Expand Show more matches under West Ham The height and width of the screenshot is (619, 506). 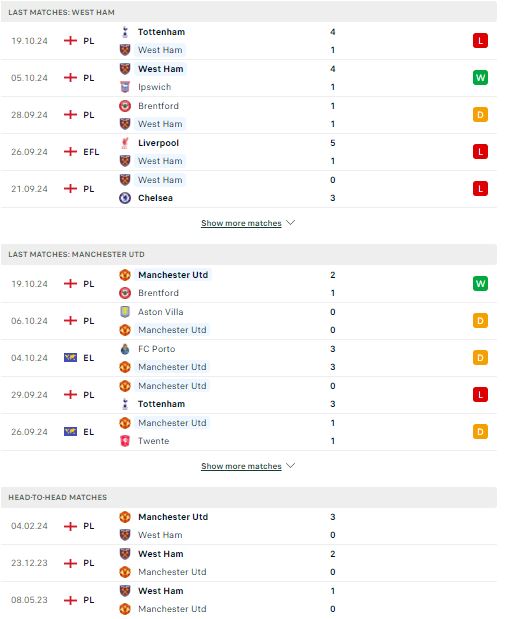click(241, 223)
